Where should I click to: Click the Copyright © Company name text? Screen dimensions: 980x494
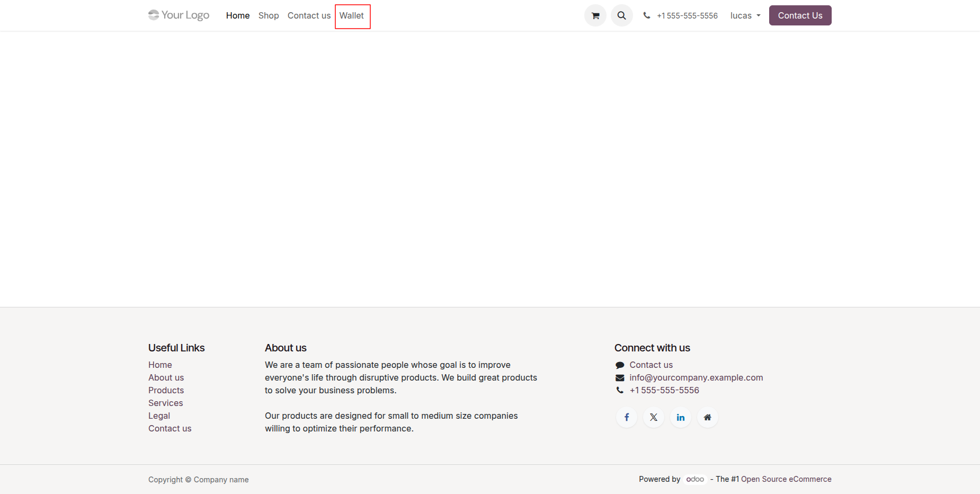pos(198,480)
